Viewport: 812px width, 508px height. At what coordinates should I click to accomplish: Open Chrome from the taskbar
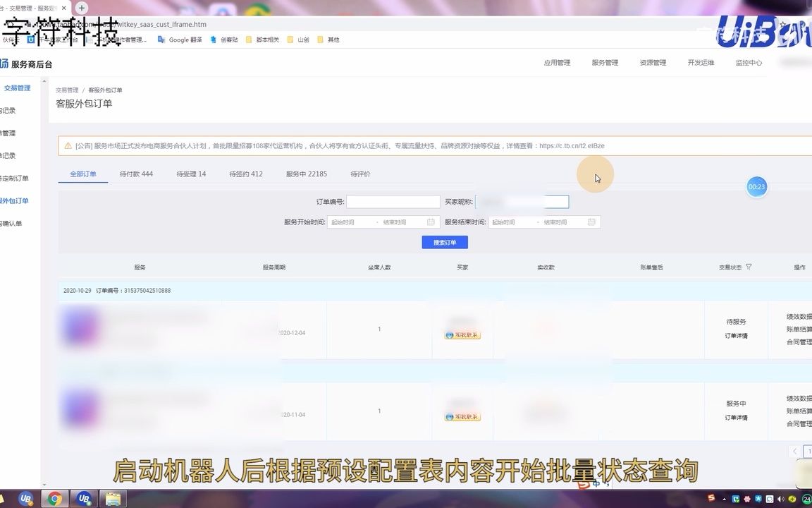coord(56,499)
